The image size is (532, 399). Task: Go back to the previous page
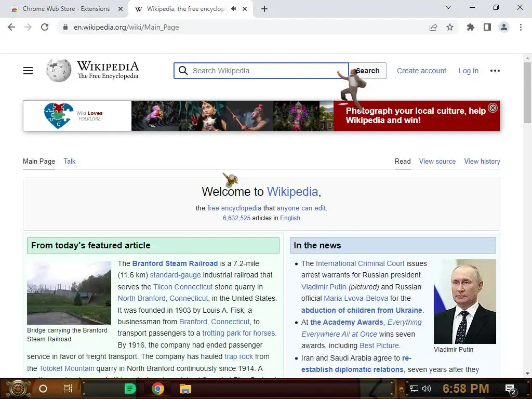11,27
